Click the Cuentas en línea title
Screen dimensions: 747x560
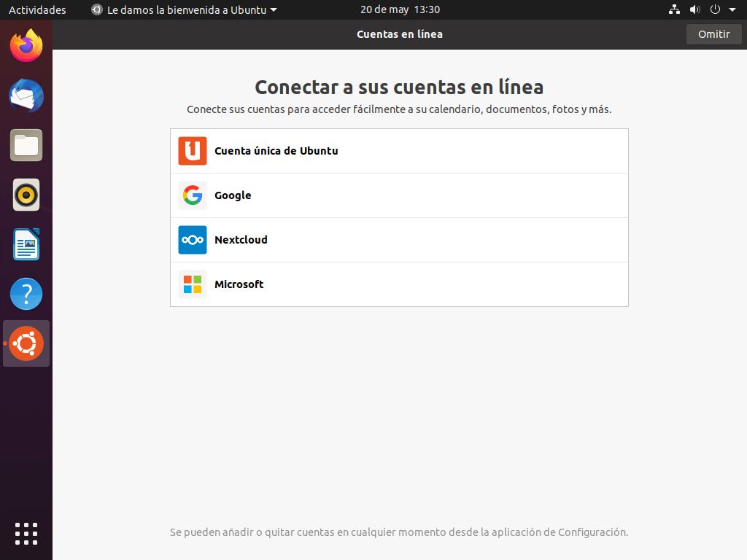(x=400, y=34)
